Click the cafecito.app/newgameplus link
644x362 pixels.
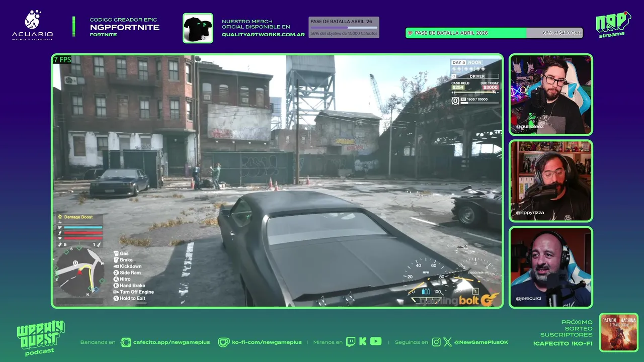point(172,342)
